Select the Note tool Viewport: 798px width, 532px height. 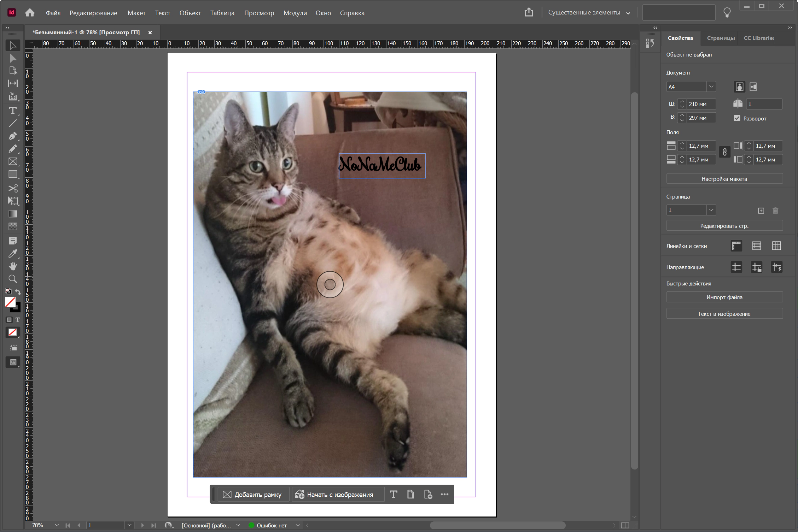(x=13, y=241)
